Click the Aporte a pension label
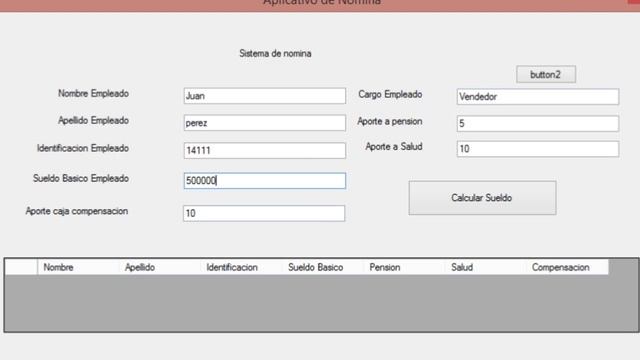Screen dimensions: 640x360 [390, 121]
